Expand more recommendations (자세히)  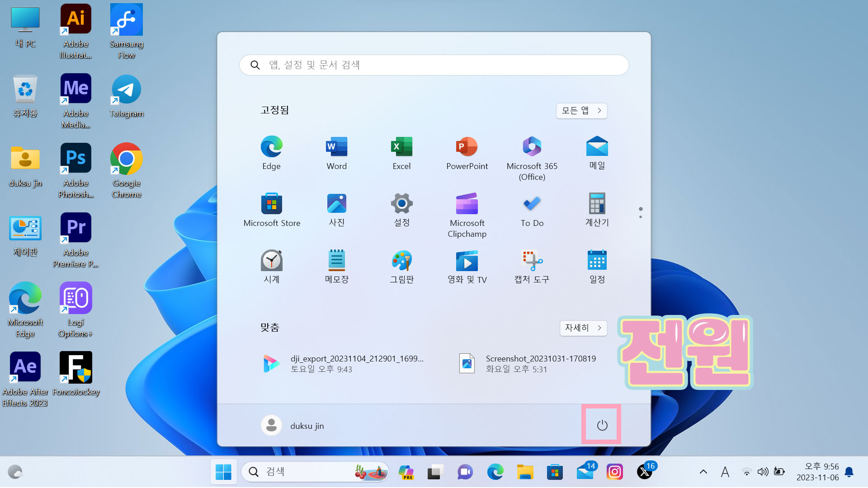(x=583, y=328)
